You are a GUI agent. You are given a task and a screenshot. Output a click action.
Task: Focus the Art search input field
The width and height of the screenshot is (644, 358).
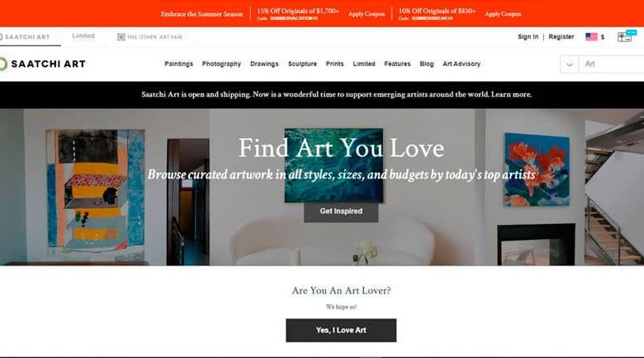(x=612, y=64)
